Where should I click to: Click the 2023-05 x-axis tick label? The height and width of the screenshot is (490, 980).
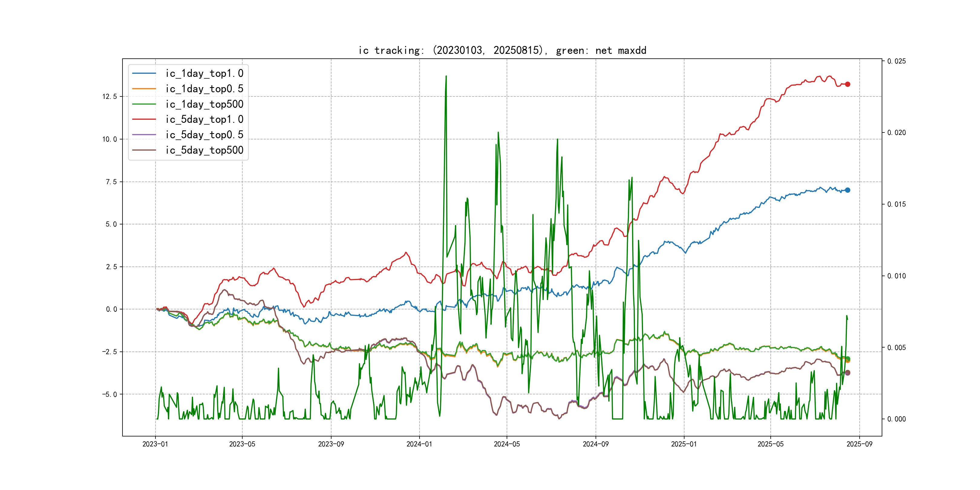[242, 444]
